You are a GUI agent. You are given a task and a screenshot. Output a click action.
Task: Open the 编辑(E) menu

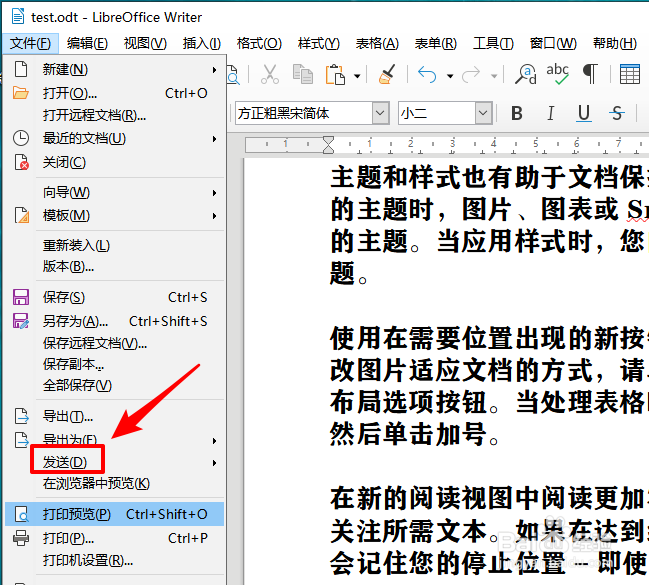click(x=87, y=43)
